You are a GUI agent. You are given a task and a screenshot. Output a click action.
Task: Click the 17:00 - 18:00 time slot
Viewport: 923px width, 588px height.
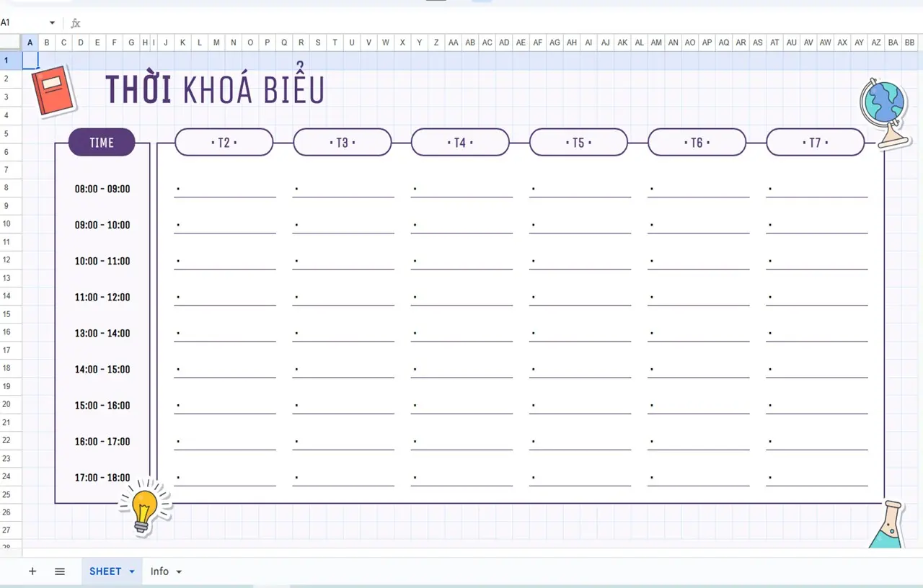pos(102,477)
